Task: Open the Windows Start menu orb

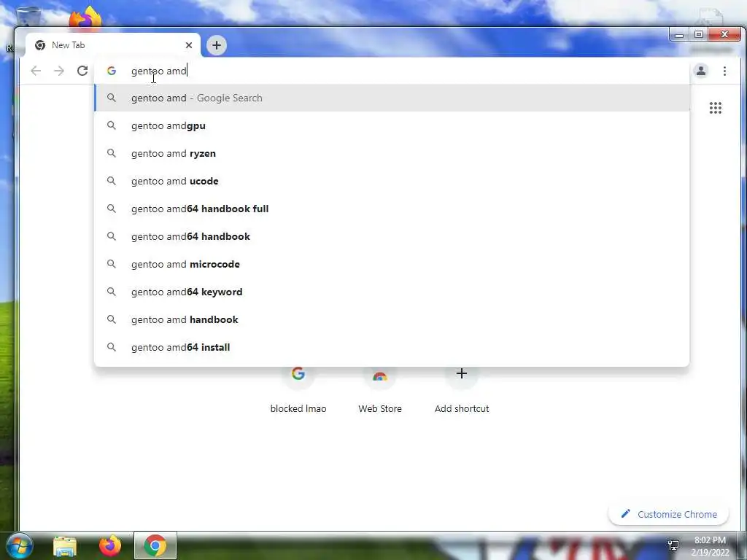Action: coord(19,545)
